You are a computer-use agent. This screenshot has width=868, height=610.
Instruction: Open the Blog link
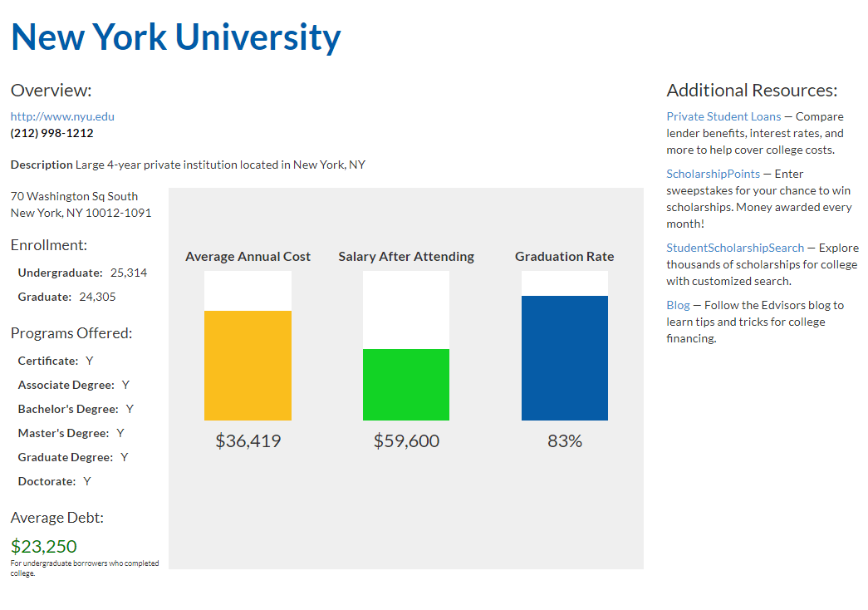click(678, 305)
